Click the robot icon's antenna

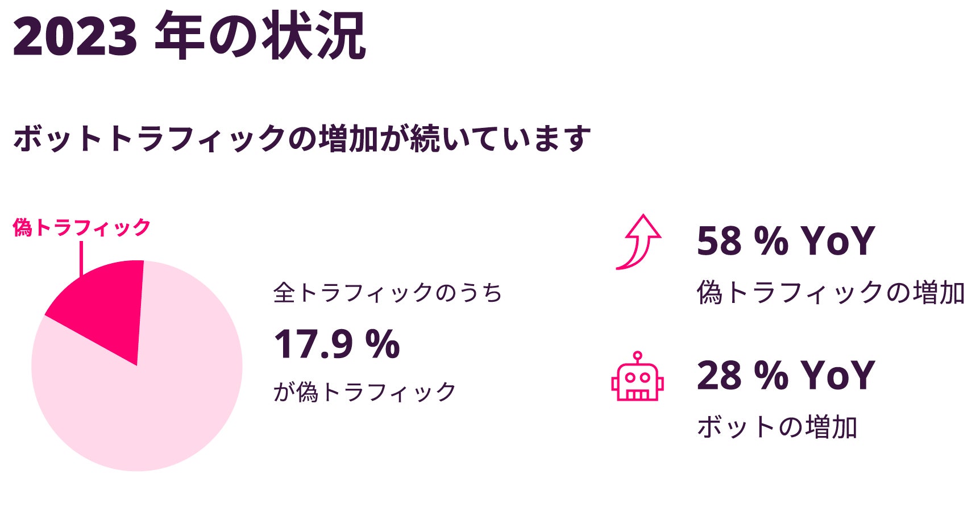[x=637, y=357]
